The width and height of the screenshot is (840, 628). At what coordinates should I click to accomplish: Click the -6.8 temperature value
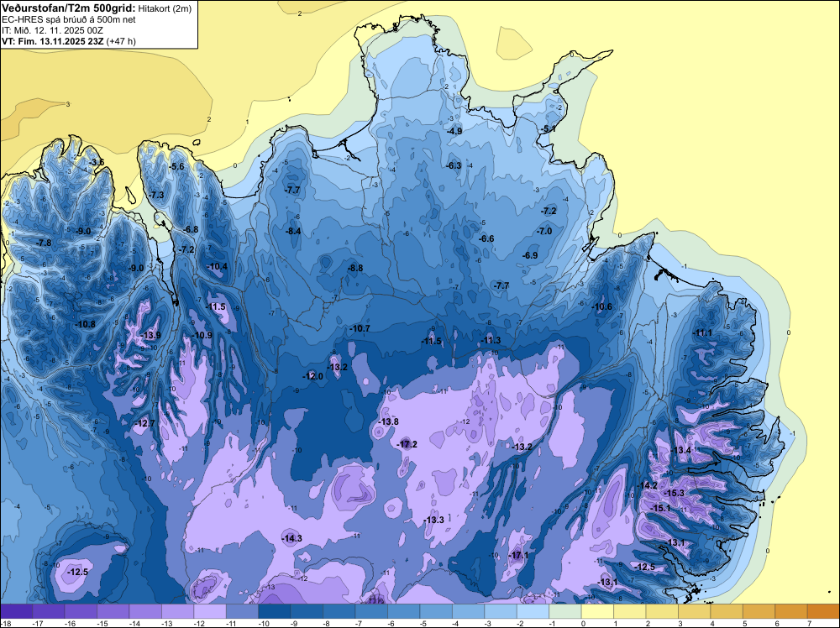click(x=191, y=229)
